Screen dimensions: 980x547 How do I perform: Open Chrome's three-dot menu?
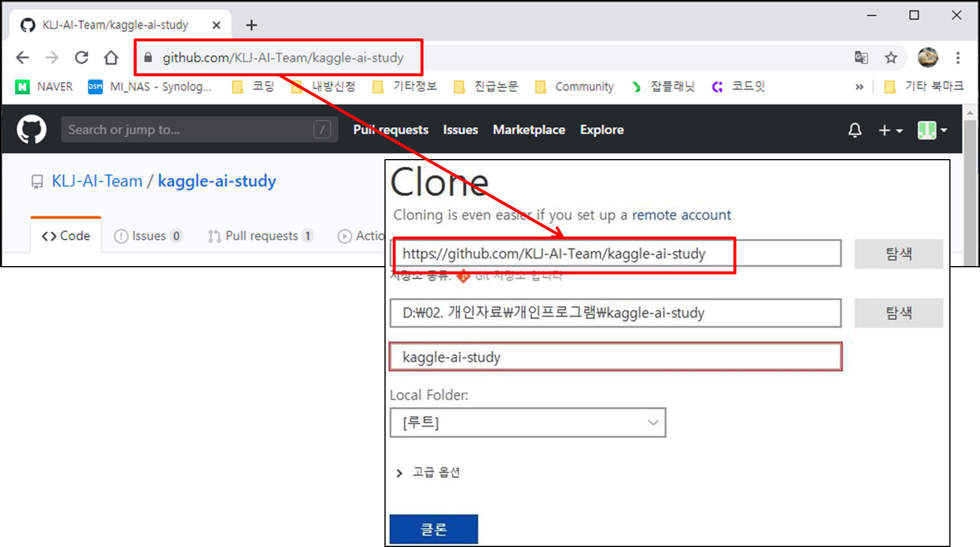tap(958, 57)
